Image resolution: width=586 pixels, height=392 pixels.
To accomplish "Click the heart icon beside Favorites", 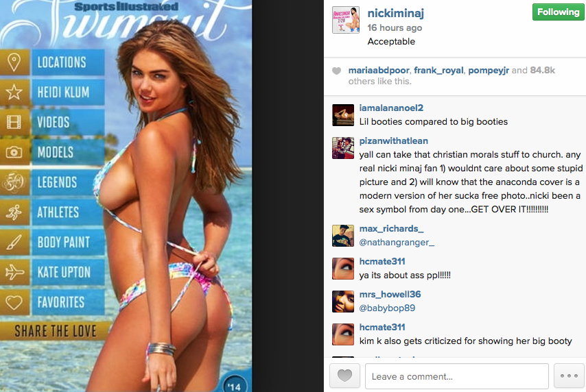I will point(14,302).
